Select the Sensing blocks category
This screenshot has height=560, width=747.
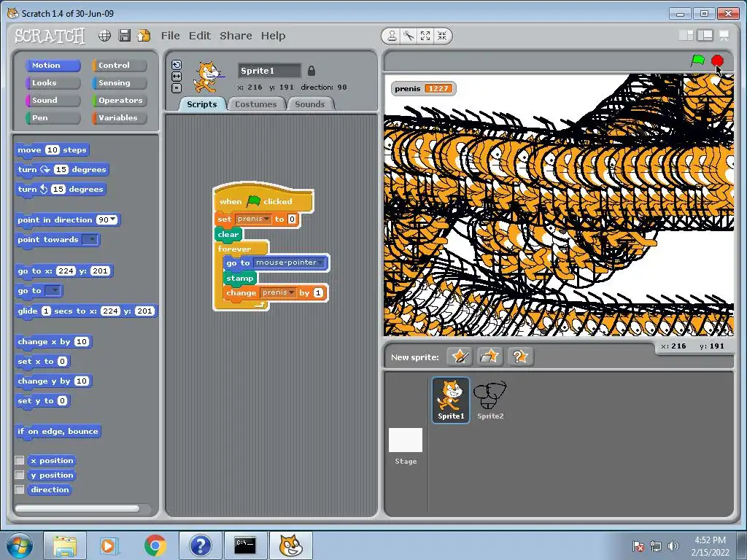pyautogui.click(x=119, y=83)
